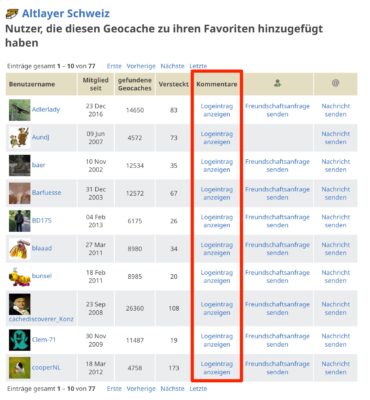Show Adlerlady's Logeintrag anzeigen link
Viewport: 370px width, 400px height.
coord(217,110)
